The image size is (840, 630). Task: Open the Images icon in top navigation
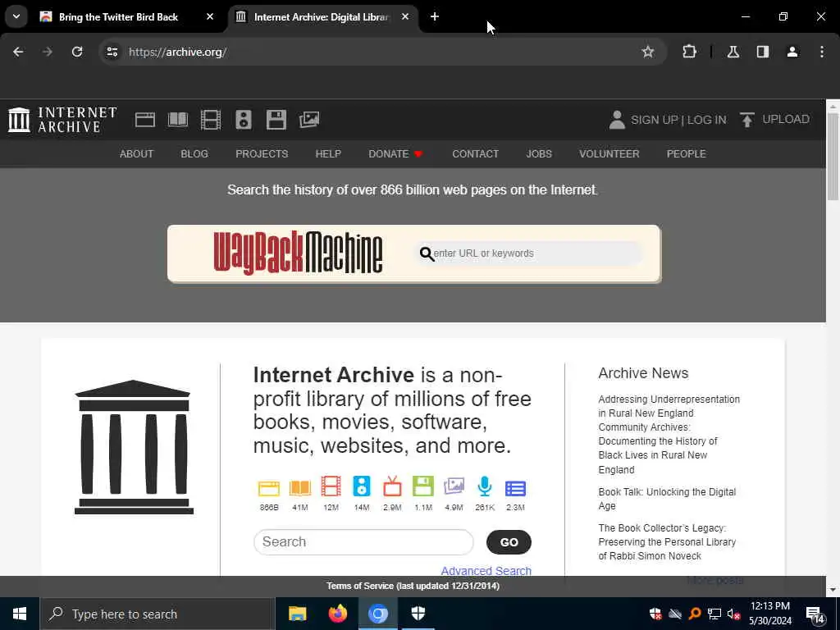click(x=309, y=120)
